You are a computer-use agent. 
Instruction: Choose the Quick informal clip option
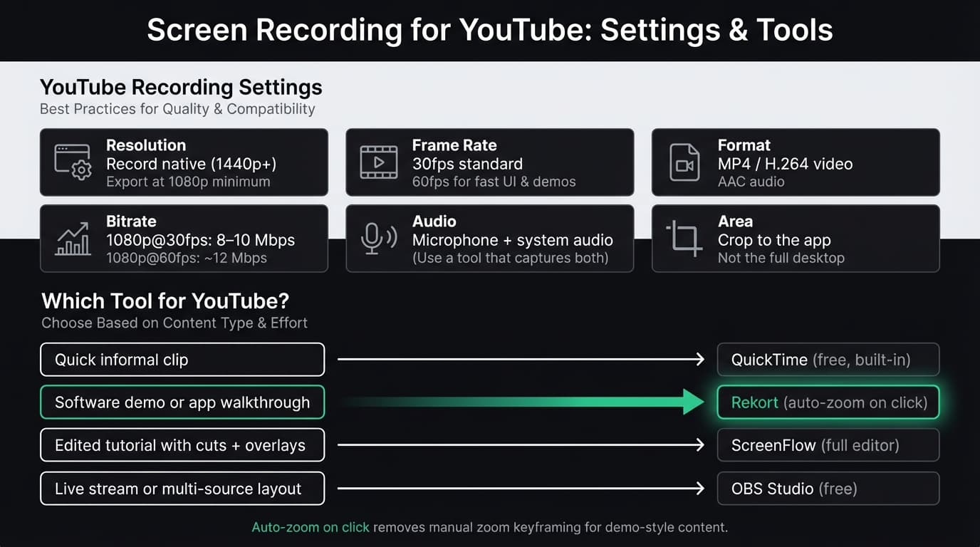click(182, 359)
